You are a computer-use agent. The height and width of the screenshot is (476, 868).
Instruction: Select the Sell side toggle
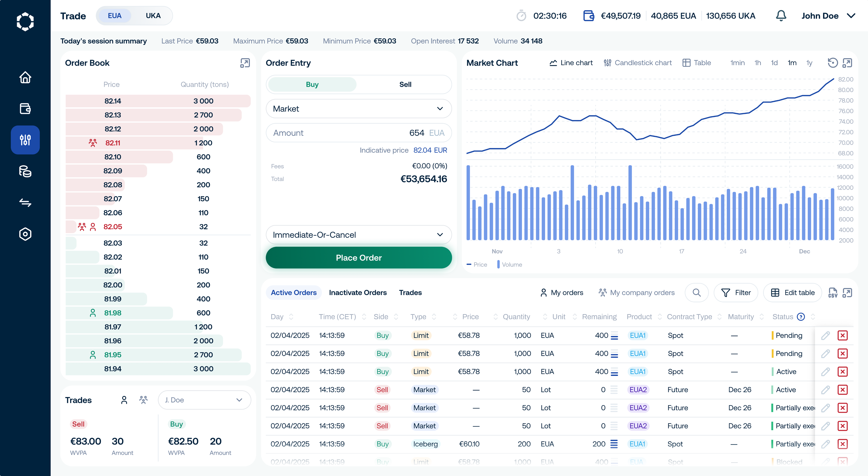click(405, 85)
